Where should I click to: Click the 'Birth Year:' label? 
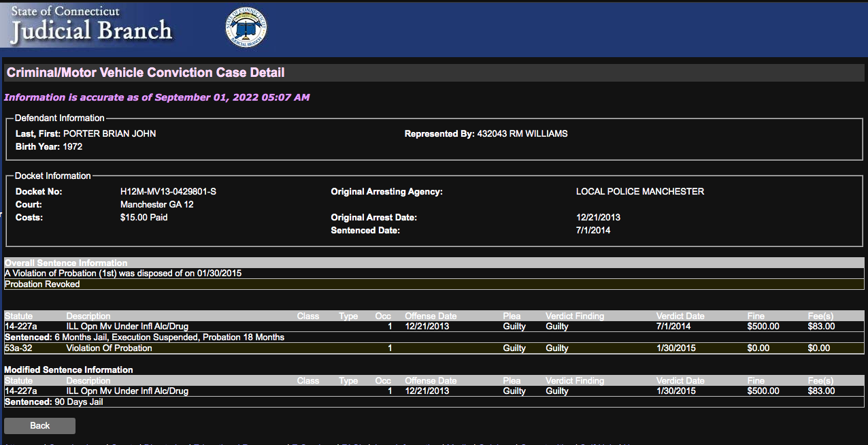(37, 146)
